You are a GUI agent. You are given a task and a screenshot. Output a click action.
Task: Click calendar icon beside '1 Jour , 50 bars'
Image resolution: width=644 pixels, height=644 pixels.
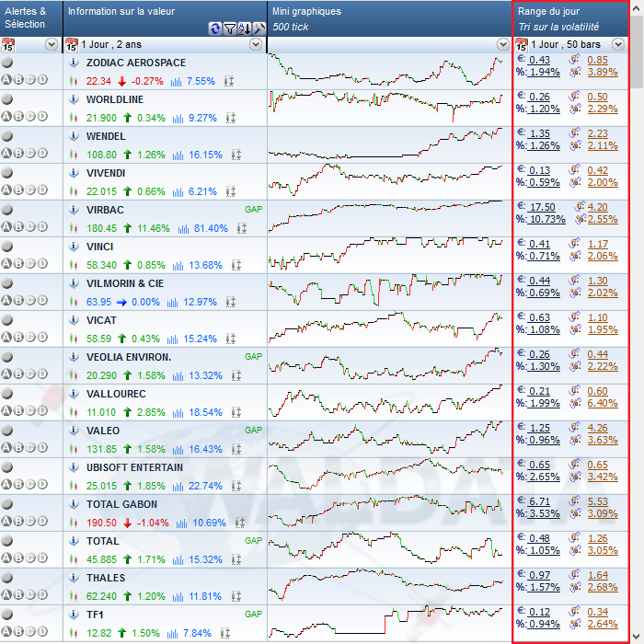click(x=522, y=44)
